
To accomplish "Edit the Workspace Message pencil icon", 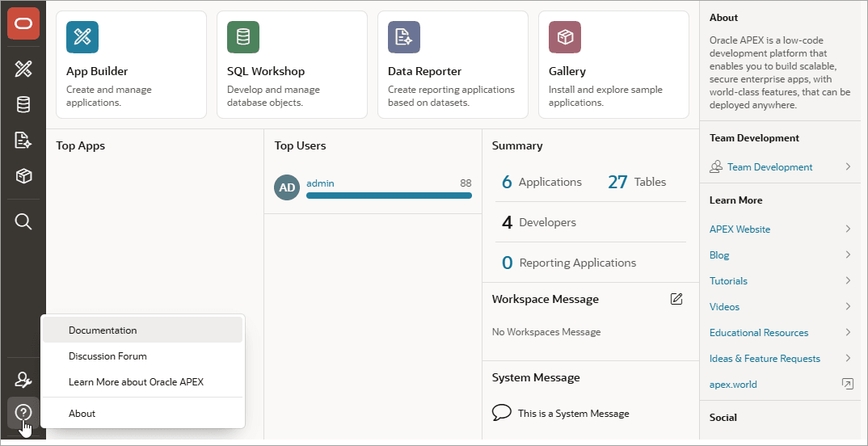I will click(676, 299).
